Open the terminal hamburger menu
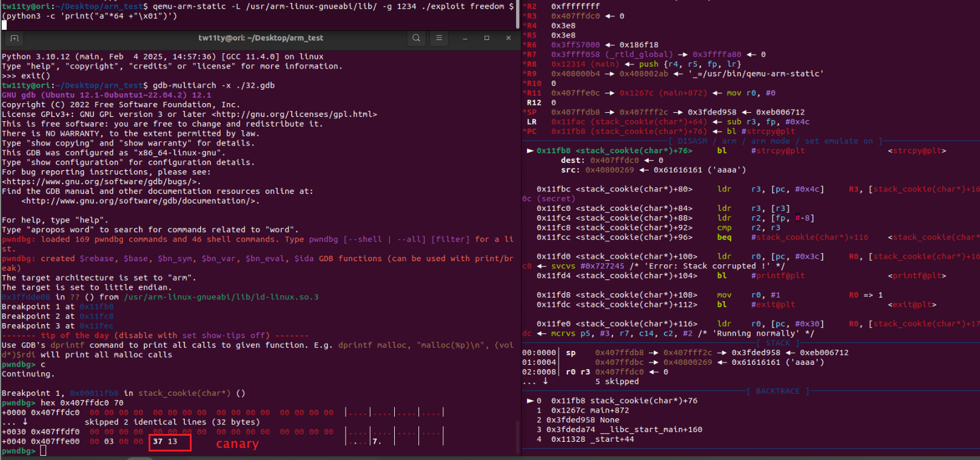Image resolution: width=980 pixels, height=460 pixels. 439,38
